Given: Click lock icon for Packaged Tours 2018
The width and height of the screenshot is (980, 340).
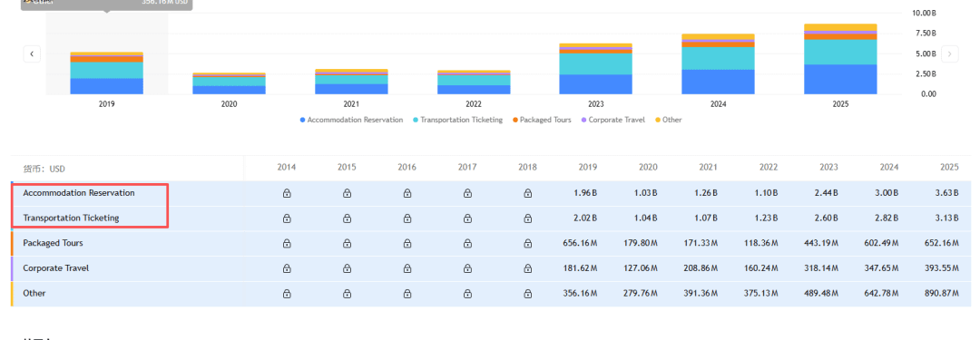Looking at the screenshot, I should click(527, 244).
